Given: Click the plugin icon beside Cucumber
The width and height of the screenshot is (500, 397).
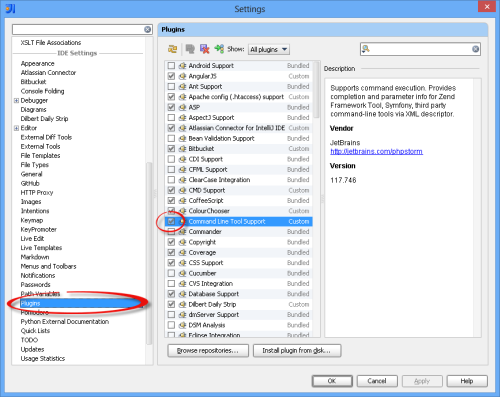Looking at the screenshot, I should coord(182,273).
